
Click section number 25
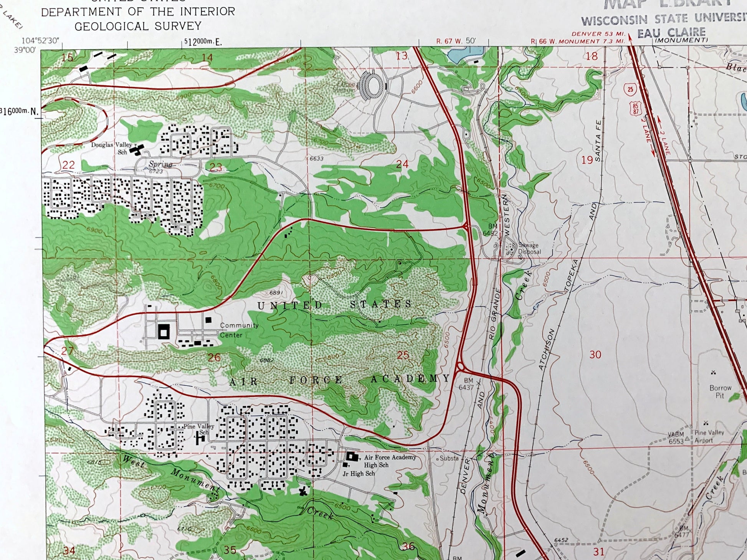(x=403, y=355)
